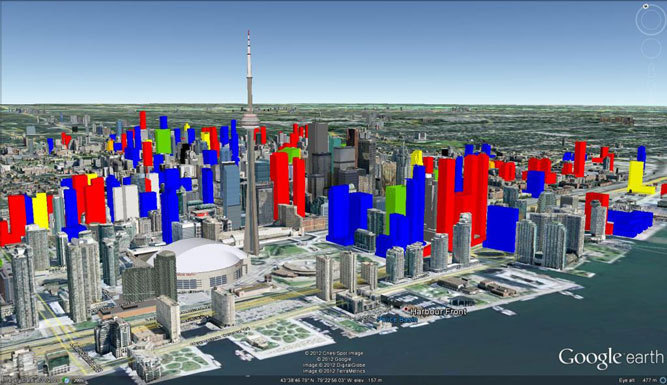The width and height of the screenshot is (667, 385).
Task: Click the Look joystick compass ring center
Action: point(650,20)
